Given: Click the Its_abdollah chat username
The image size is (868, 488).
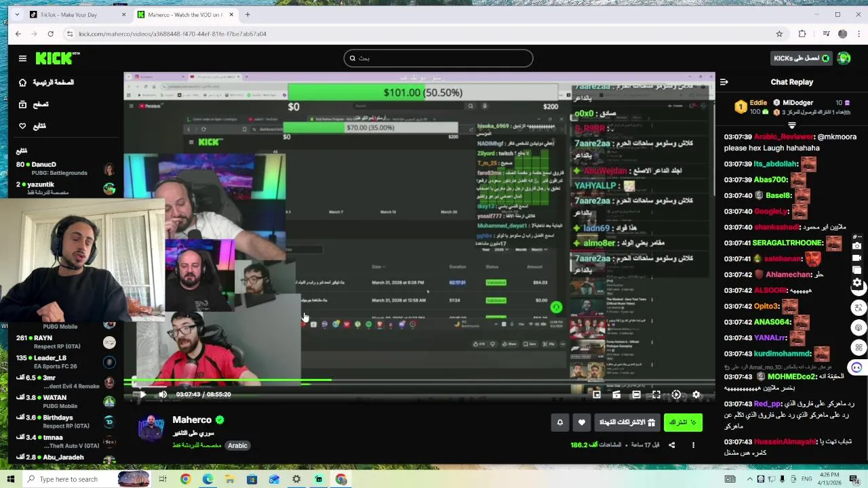Looking at the screenshot, I should tap(776, 164).
